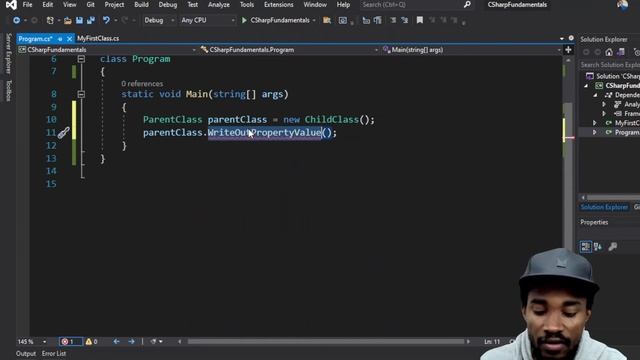Open the Extensions menu

(278, 4)
